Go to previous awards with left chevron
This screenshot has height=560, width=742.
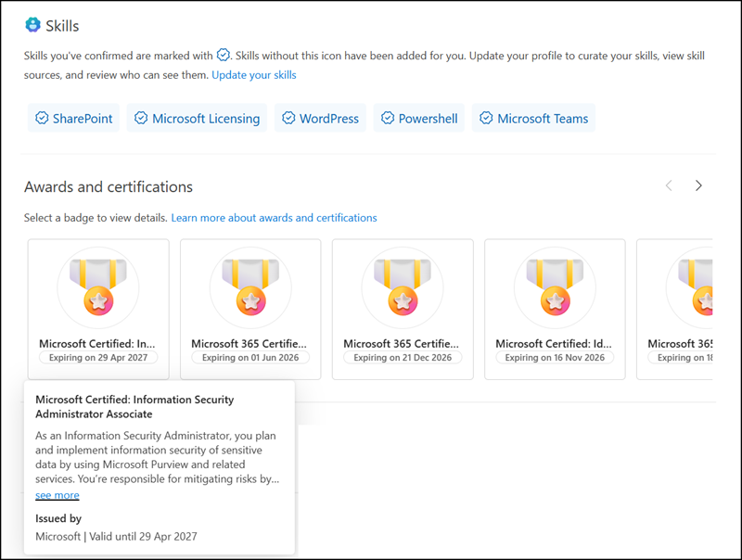pos(669,185)
